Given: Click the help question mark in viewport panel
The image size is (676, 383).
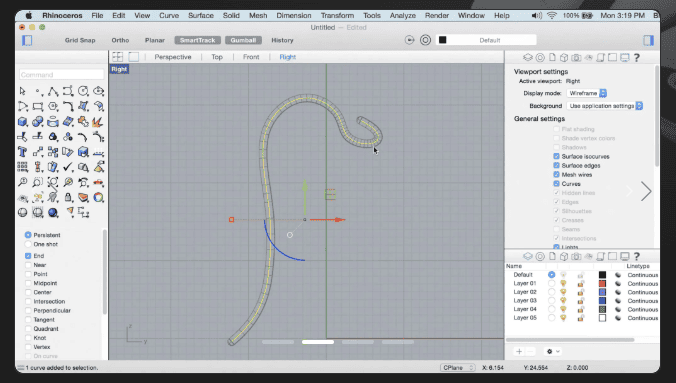Looking at the screenshot, I should click(637, 58).
